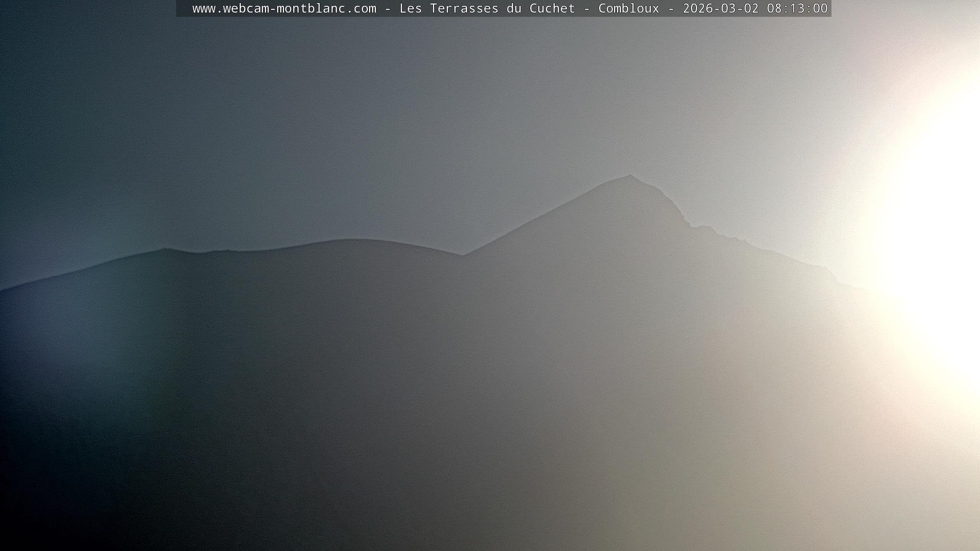Click the 08:13:00 time stamp
Image resolution: width=980 pixels, height=551 pixels.
[797, 8]
